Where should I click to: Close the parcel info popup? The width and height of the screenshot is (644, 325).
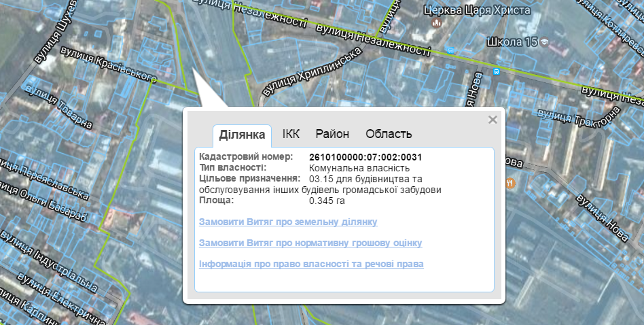493,120
